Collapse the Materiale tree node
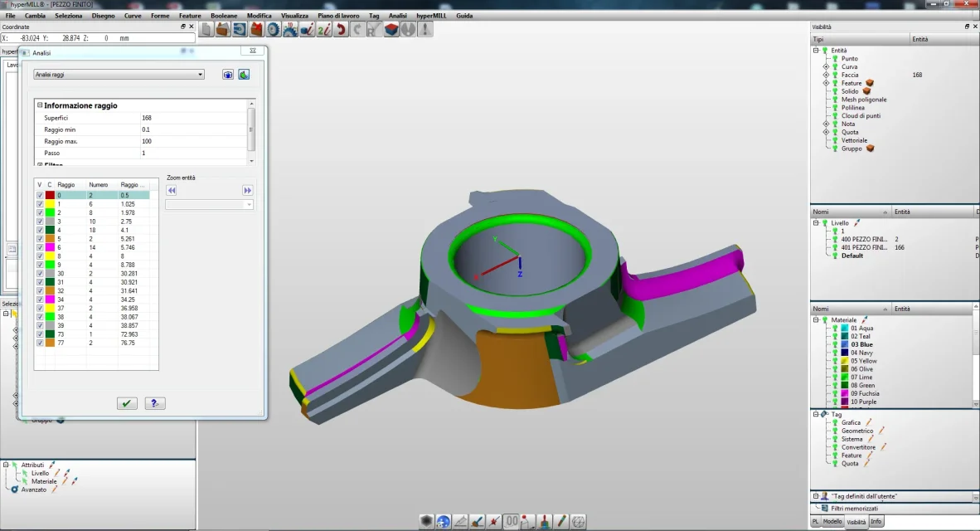Viewport: 980px width, 531px height. 817,319
